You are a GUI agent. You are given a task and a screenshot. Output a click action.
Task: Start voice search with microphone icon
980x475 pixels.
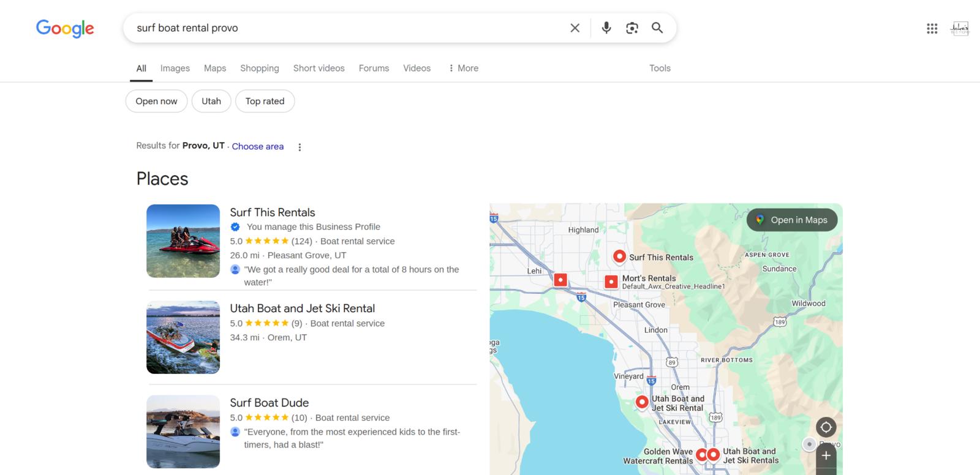pyautogui.click(x=606, y=28)
